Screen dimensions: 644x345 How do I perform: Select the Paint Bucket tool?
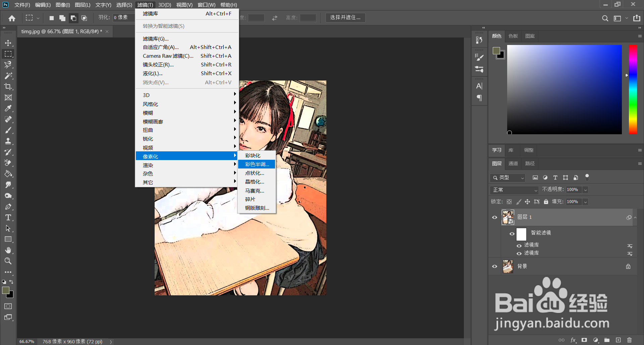(8, 174)
